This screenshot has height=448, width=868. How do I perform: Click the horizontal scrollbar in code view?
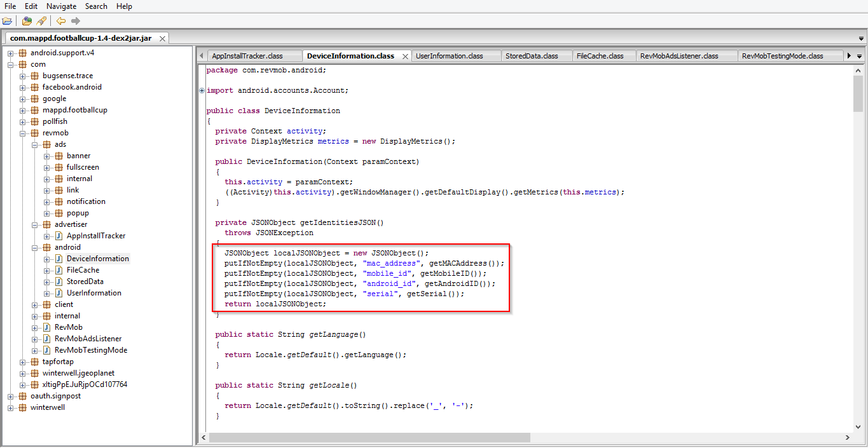pyautogui.click(x=369, y=437)
